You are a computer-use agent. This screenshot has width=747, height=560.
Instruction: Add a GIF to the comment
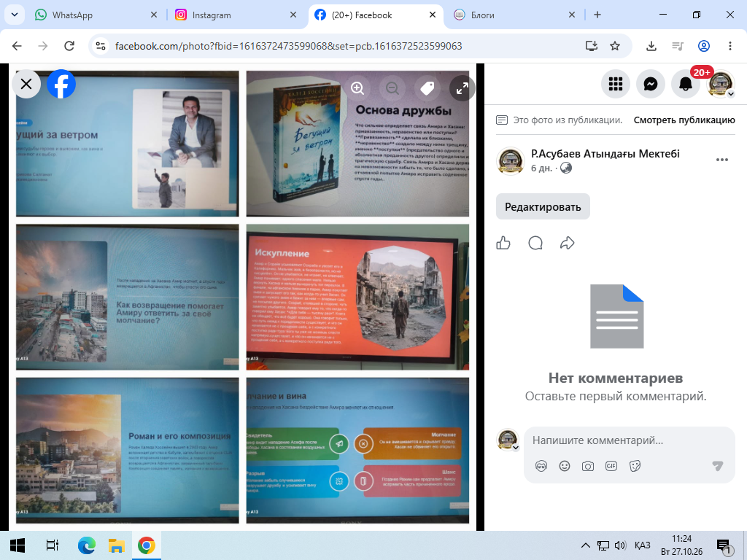pos(611,466)
